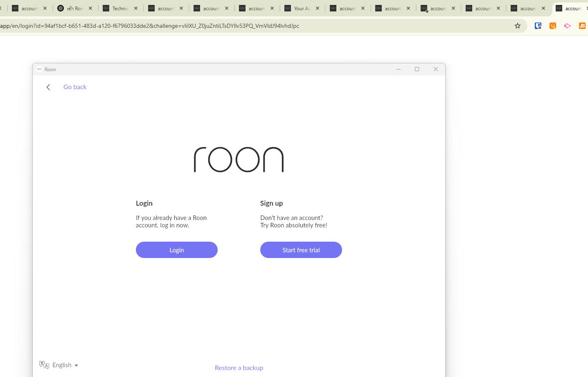Click the roon favicon on Technic tab
This screenshot has width=588, height=377.
pyautogui.click(x=106, y=8)
